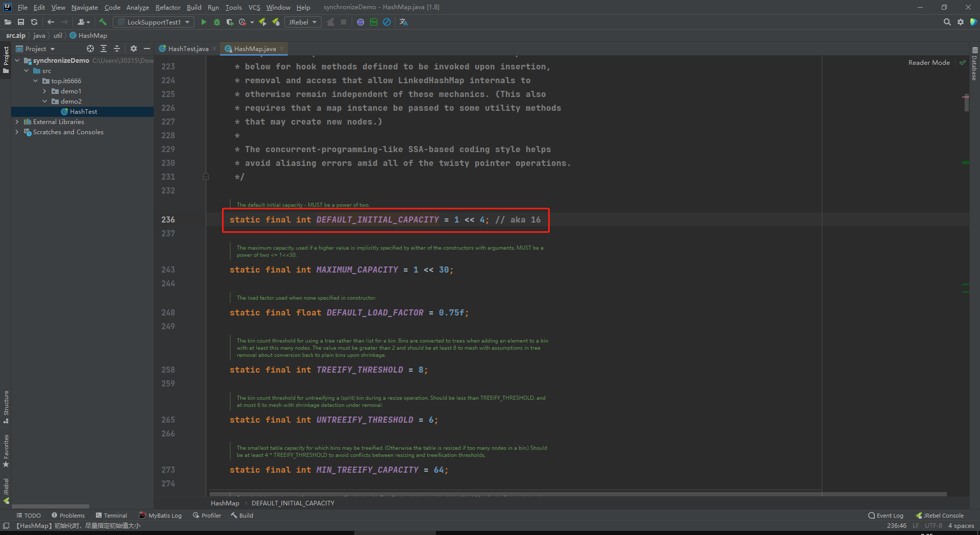Open the Refactor menu
Screen dimensions: 980x535
[168, 7]
